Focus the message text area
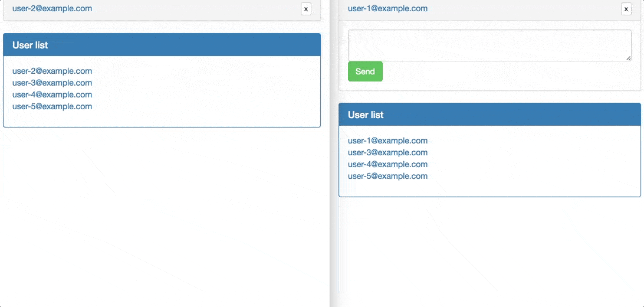 489,45
